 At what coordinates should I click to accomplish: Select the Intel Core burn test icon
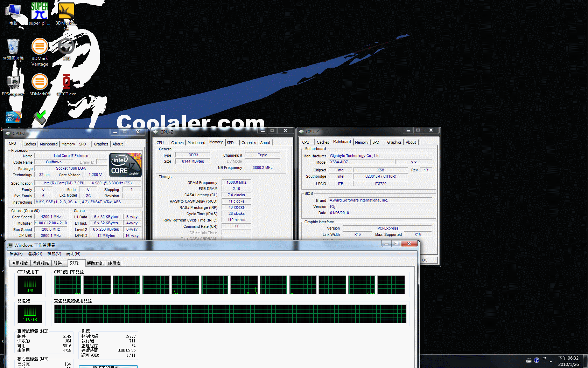pos(13,117)
